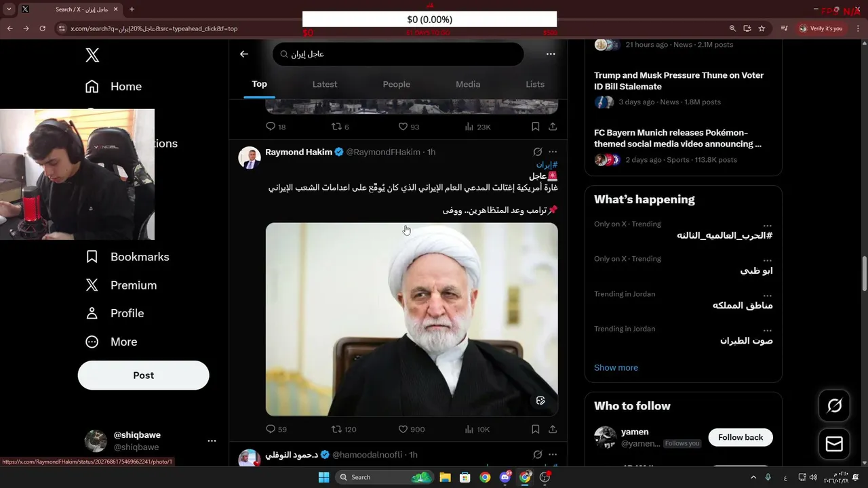Go to Home in sidebar

(113, 86)
